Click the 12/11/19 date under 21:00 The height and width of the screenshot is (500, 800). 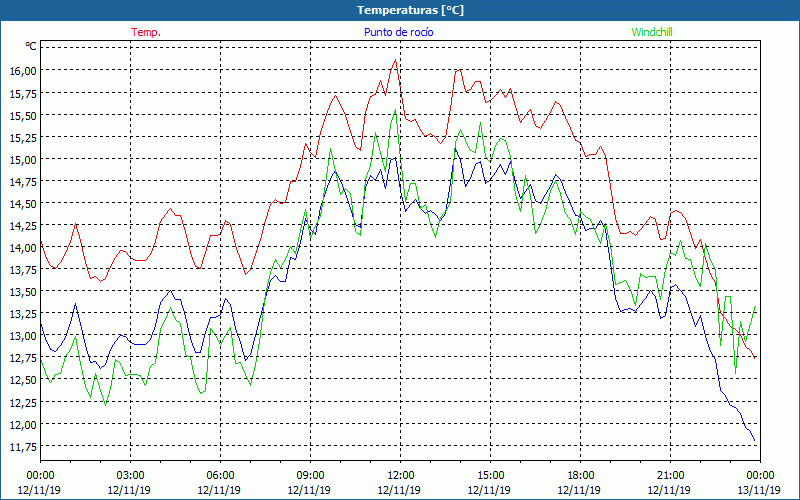pos(669,490)
